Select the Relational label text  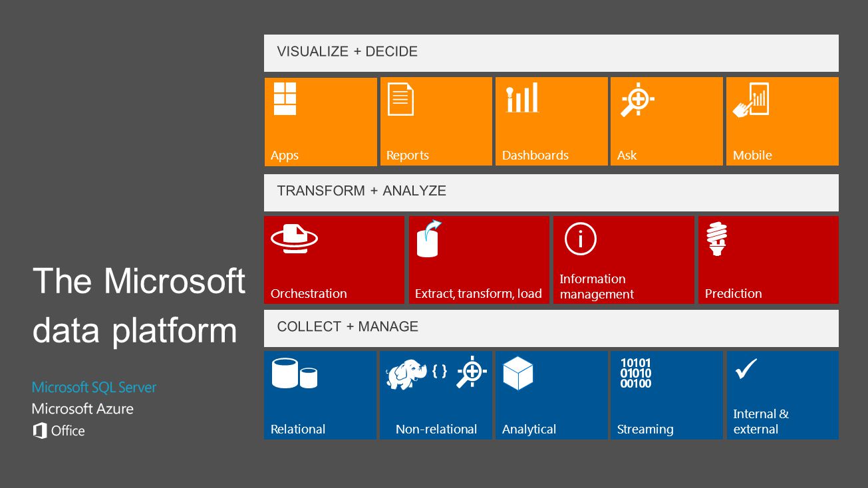coord(298,429)
